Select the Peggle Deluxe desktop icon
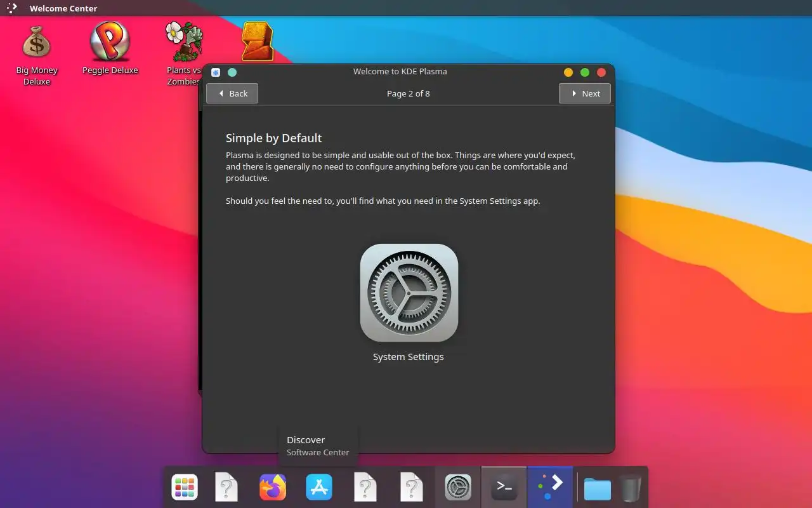The width and height of the screenshot is (812, 508). click(110, 49)
